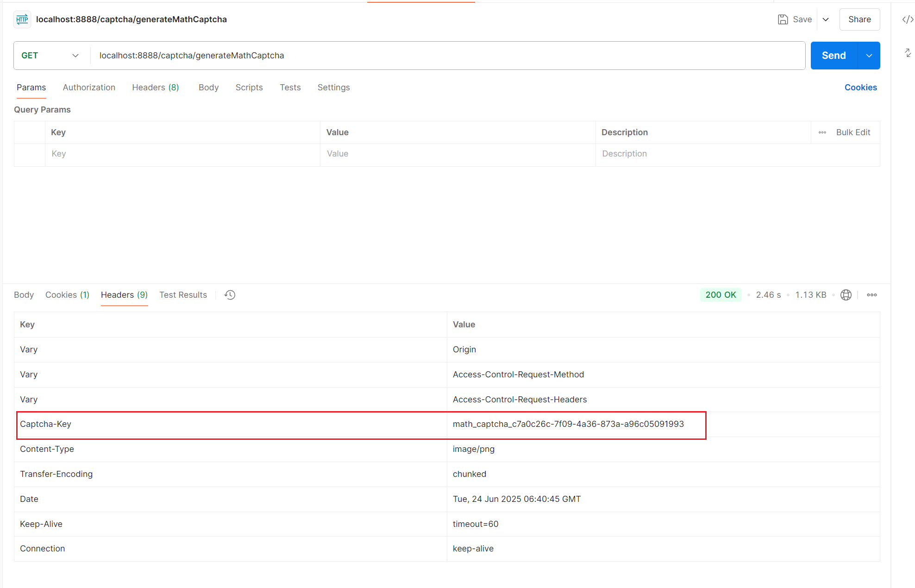Open the request Body tab
This screenshot has width=915, height=588.
(208, 87)
